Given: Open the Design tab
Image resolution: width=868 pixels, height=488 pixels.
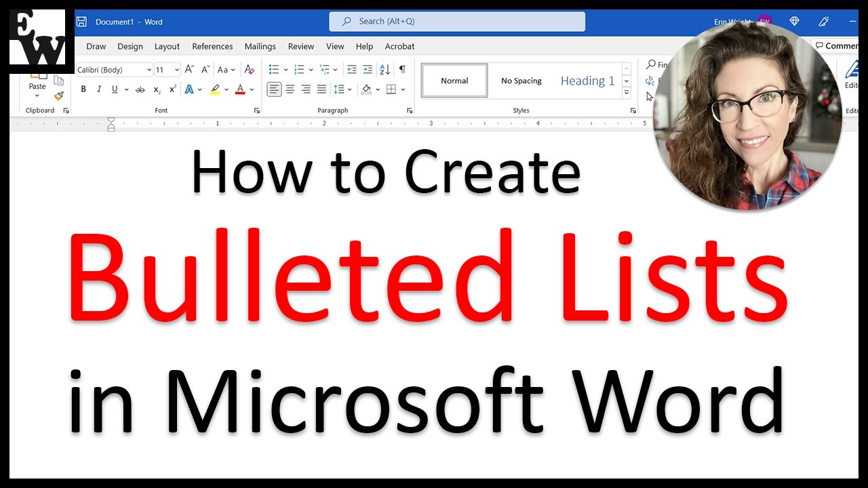Looking at the screenshot, I should coord(130,46).
